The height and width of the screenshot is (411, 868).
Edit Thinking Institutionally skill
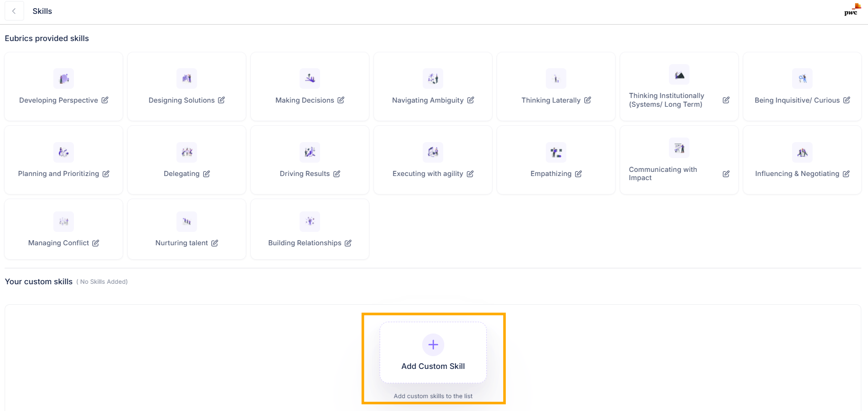click(726, 100)
